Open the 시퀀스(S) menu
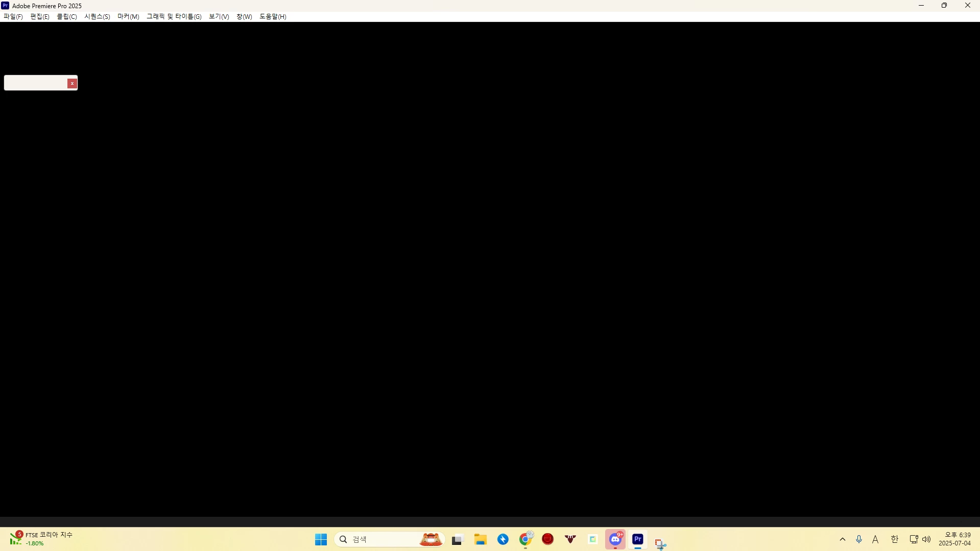The width and height of the screenshot is (980, 551). 97,17
